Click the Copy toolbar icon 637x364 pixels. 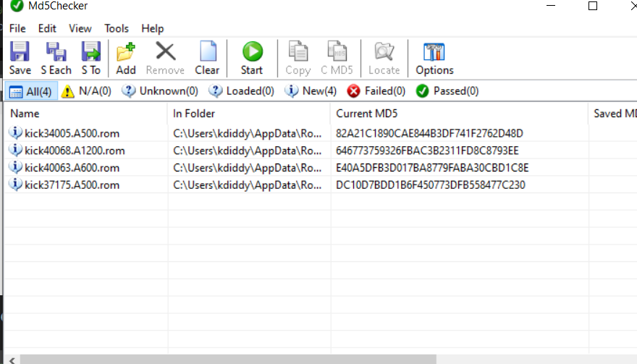tap(298, 58)
